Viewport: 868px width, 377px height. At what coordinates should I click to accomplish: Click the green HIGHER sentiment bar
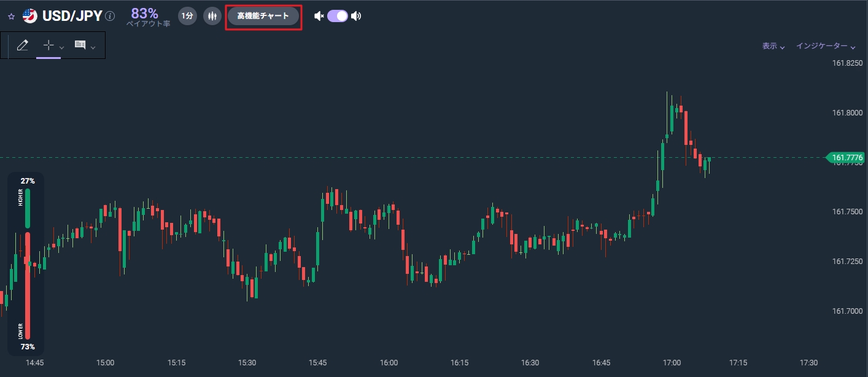click(28, 208)
